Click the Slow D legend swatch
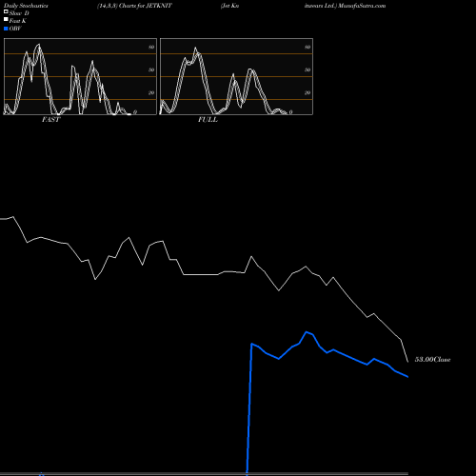476x476 pixels. pyautogui.click(x=6, y=12)
